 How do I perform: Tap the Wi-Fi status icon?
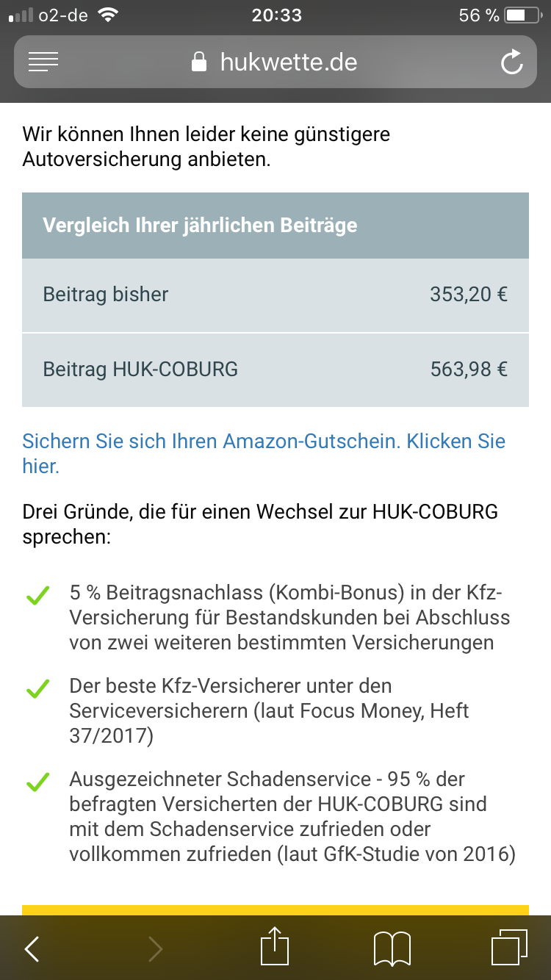[x=109, y=15]
